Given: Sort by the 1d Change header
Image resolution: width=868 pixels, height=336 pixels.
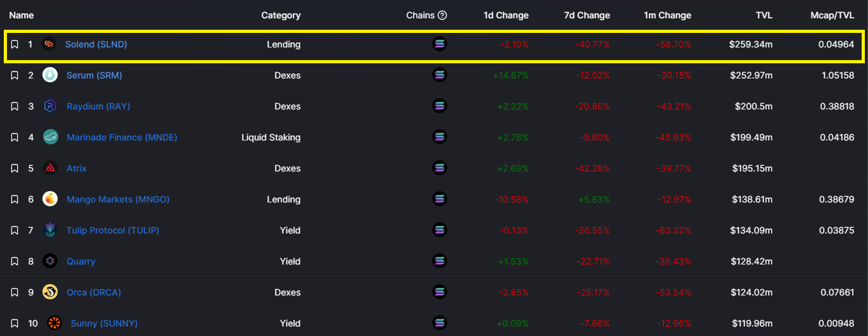Looking at the screenshot, I should 506,15.
